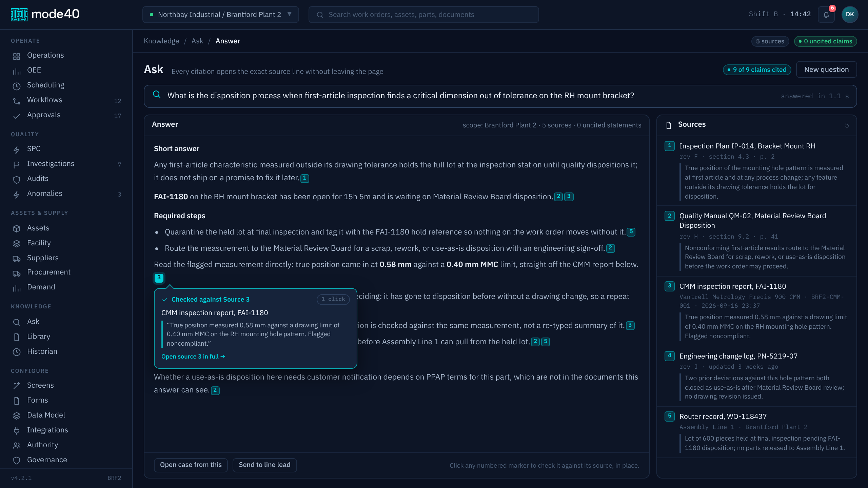Click the Demand chart icon
868x488 pixels.
pyautogui.click(x=16, y=288)
